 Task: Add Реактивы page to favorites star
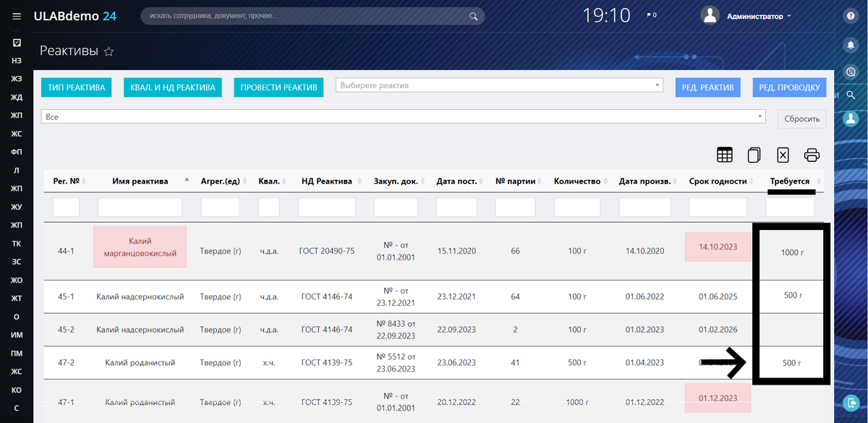click(x=109, y=51)
